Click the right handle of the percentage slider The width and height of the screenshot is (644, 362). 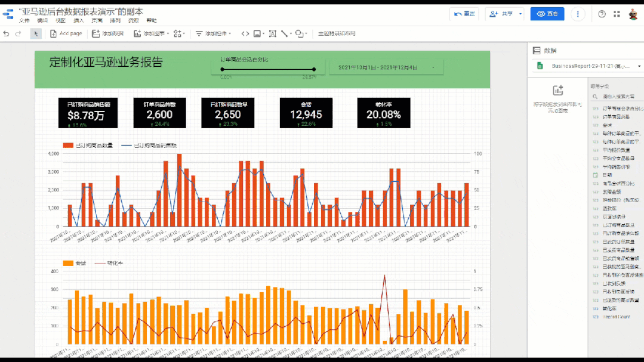(x=314, y=70)
